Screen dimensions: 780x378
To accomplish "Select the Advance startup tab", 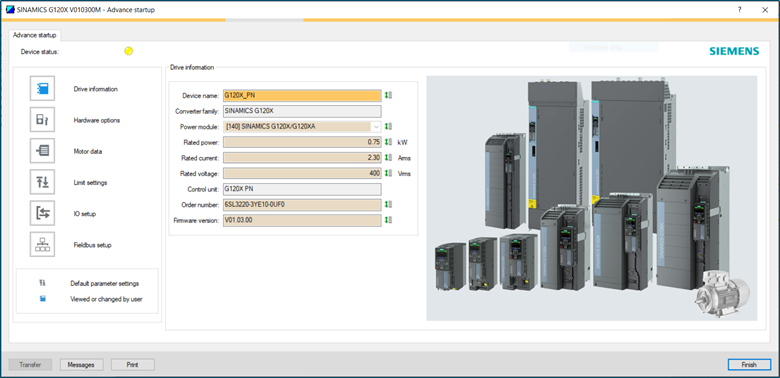I will pos(35,35).
